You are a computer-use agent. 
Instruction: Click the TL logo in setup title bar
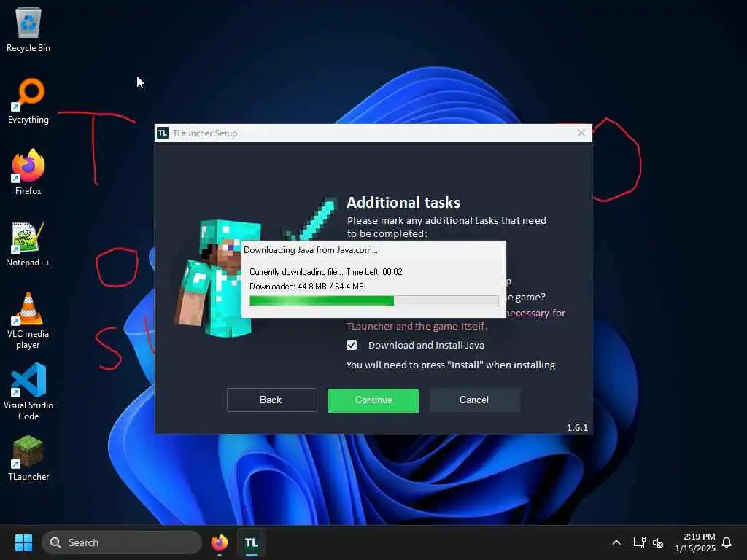click(163, 133)
